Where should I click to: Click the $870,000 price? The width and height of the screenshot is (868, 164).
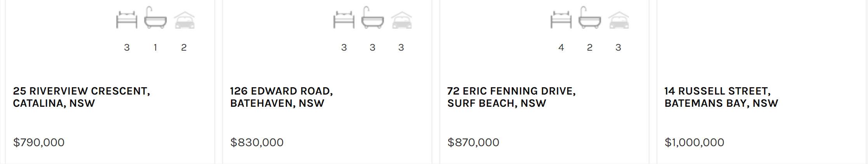(473, 142)
